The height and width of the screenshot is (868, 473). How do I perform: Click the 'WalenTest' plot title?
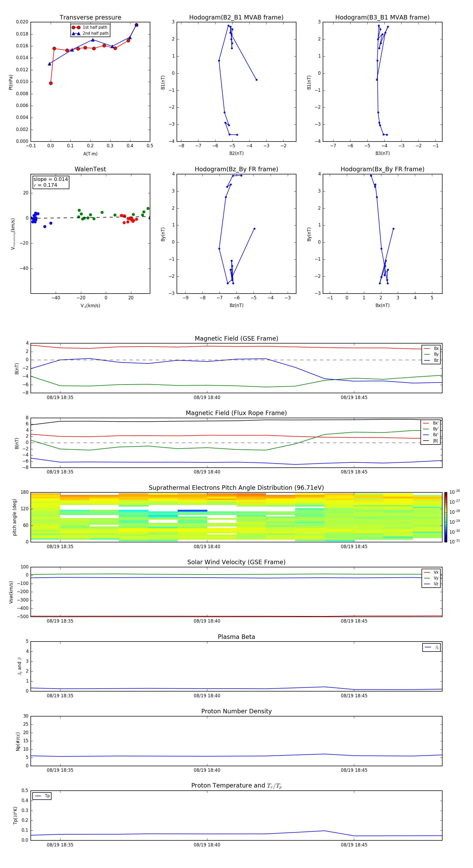[90, 169]
